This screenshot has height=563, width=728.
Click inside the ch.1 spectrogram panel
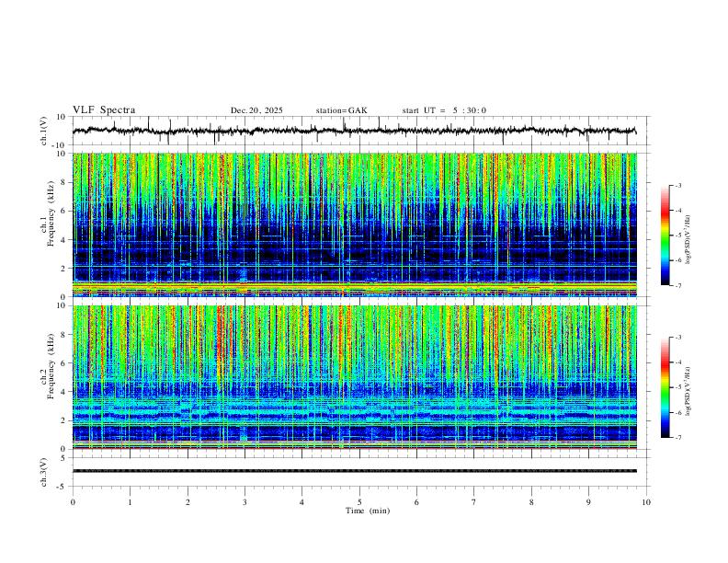354,224
